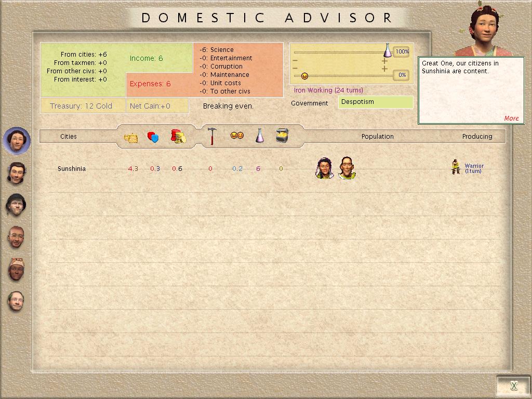The height and width of the screenshot is (399, 532).
Task: Open the Despotism government selector
Action: [x=376, y=102]
